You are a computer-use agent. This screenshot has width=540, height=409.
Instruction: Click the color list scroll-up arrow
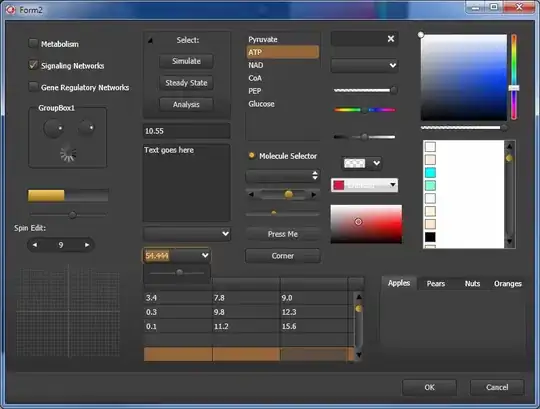click(x=509, y=146)
